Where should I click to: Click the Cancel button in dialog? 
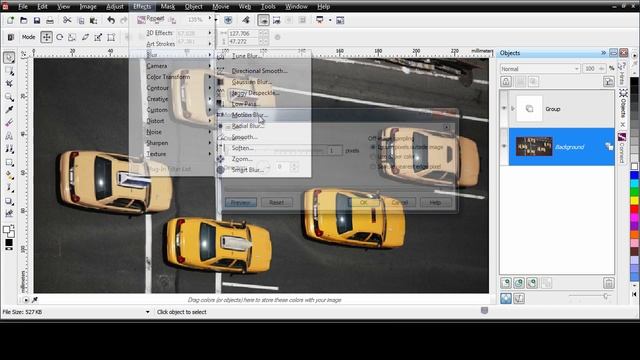click(400, 202)
